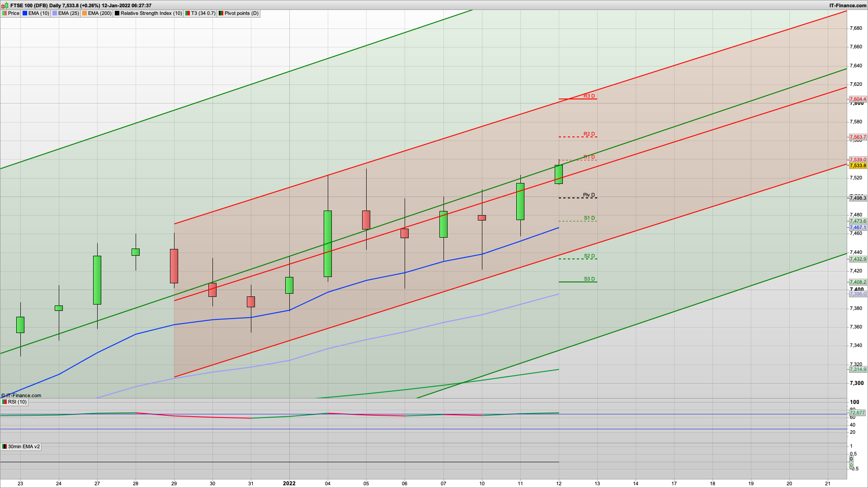Click the S3 D pivot label
Image resolution: width=868 pixels, height=488 pixels.
click(x=590, y=279)
